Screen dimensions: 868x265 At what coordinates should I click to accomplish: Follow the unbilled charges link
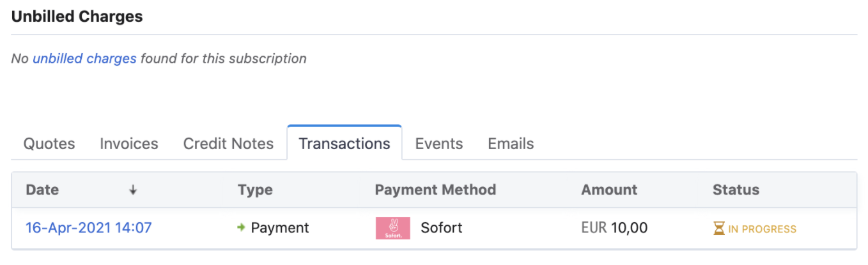click(x=84, y=58)
